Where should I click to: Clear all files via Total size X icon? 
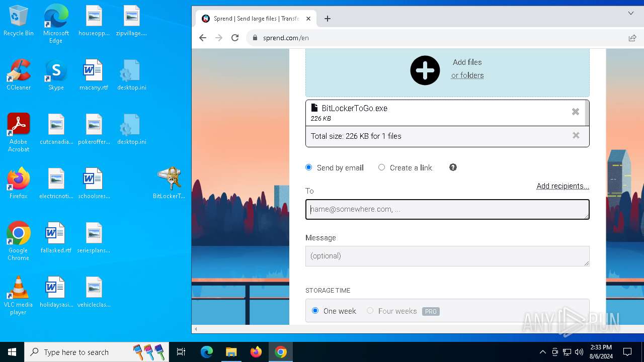tap(576, 135)
